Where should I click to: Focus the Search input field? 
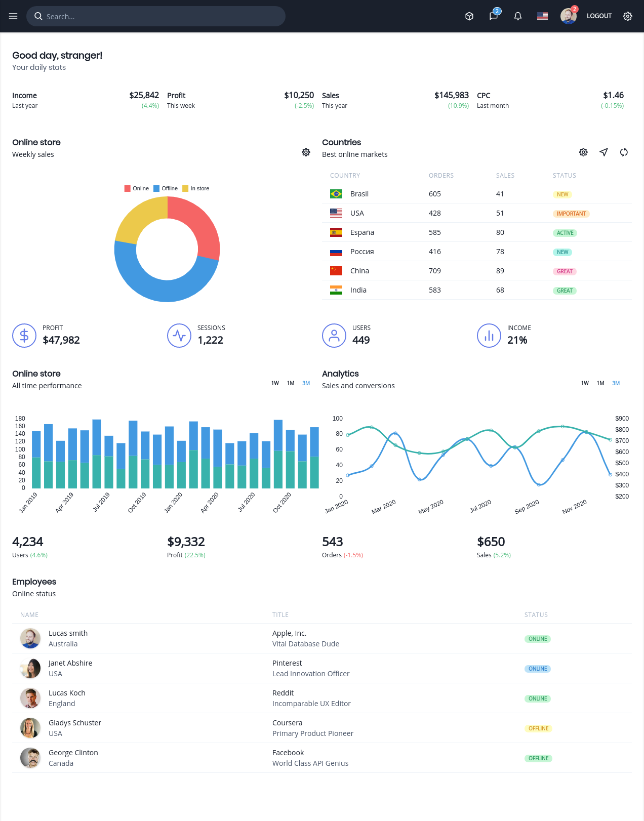click(x=156, y=16)
